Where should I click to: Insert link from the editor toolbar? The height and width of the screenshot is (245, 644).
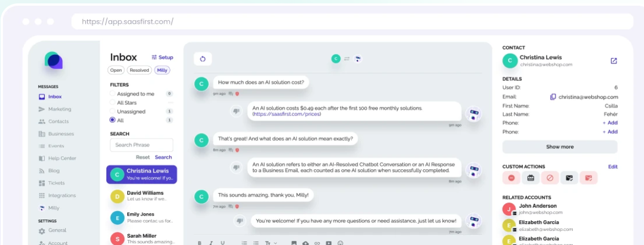tap(317, 243)
